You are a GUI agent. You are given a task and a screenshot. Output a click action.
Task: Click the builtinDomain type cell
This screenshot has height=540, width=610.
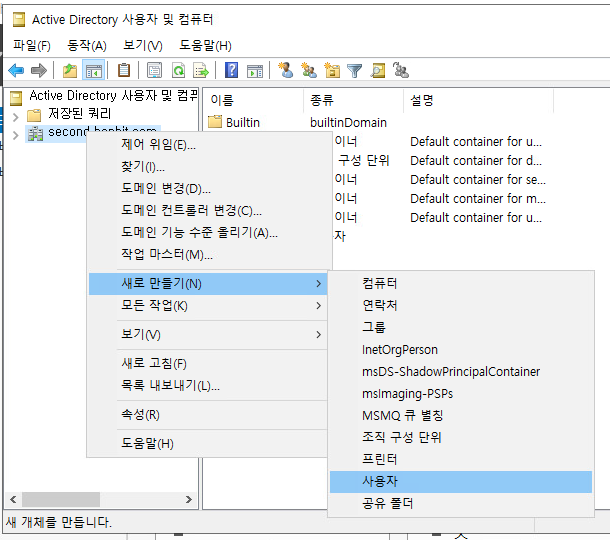[348, 123]
